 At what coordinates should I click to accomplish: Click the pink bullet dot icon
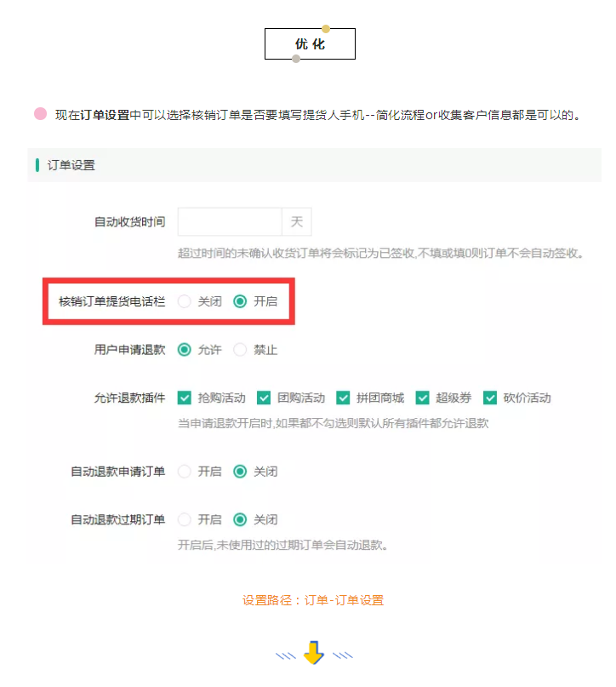tap(40, 114)
